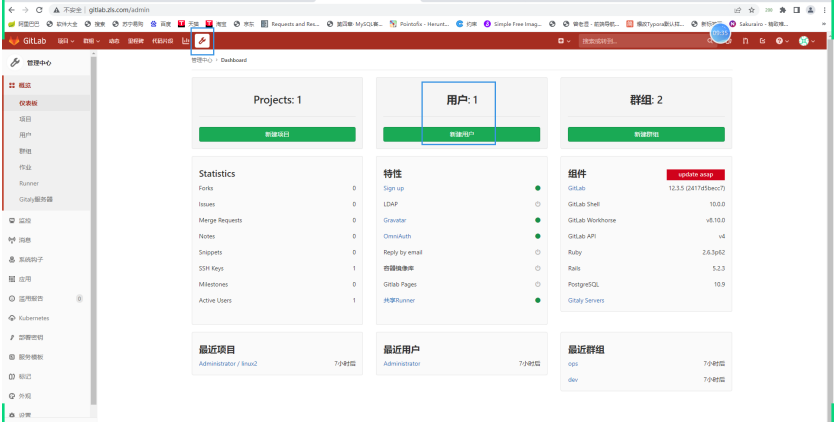The width and height of the screenshot is (836, 424).
Task: Open browser extensions puzzle icon
Action: [783, 10]
